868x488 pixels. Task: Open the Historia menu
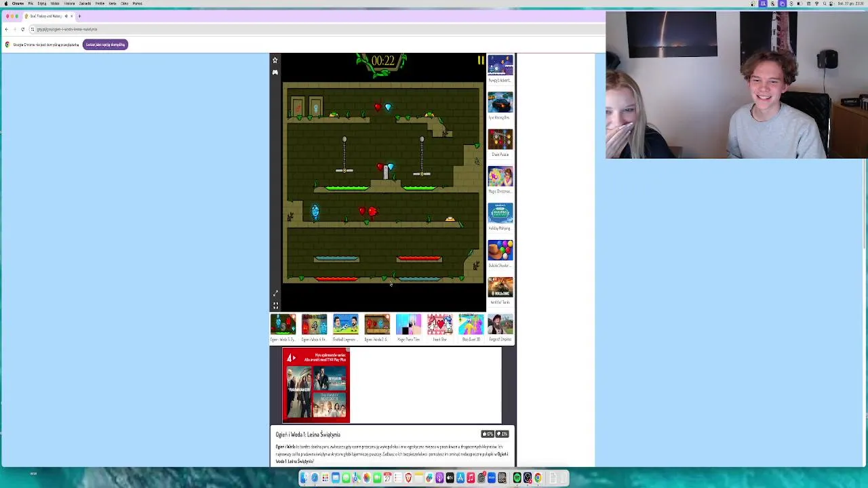[69, 3]
